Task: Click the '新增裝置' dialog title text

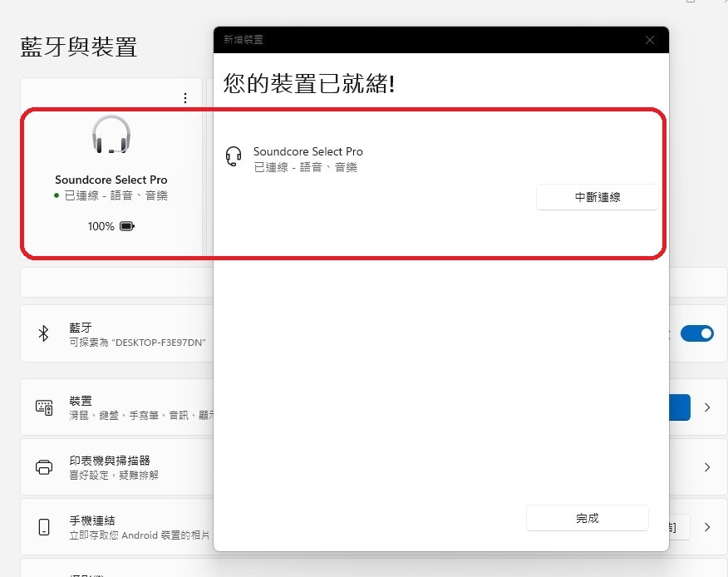Action: pos(243,40)
